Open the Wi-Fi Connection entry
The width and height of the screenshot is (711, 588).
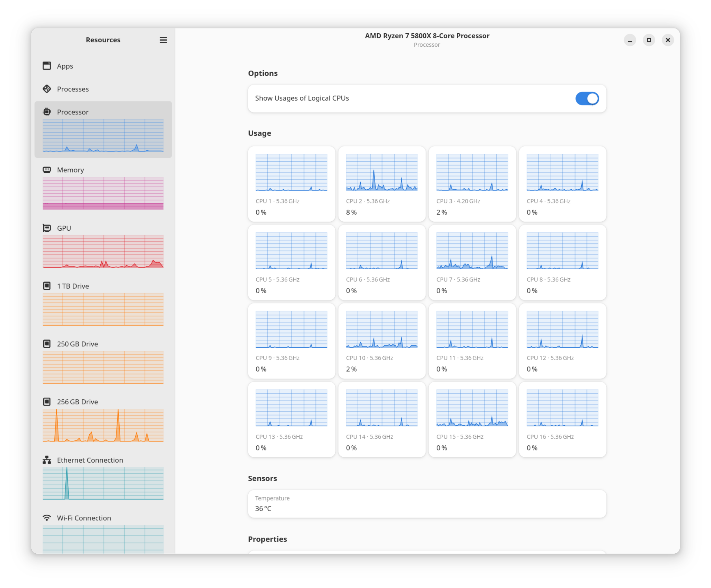[103, 531]
